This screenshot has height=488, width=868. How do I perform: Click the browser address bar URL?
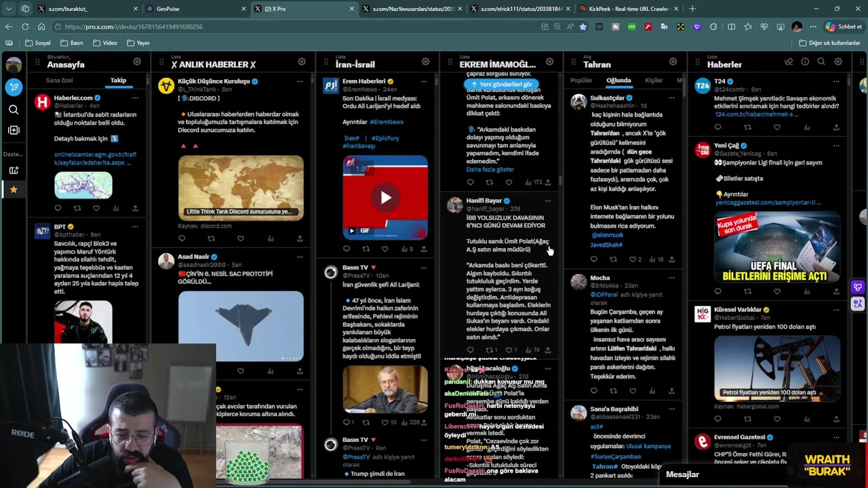(x=134, y=26)
